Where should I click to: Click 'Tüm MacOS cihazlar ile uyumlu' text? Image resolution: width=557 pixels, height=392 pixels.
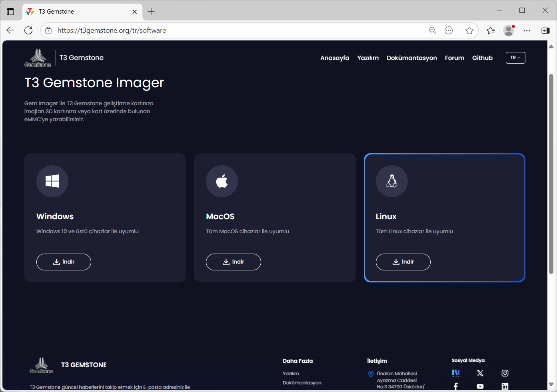click(x=248, y=232)
